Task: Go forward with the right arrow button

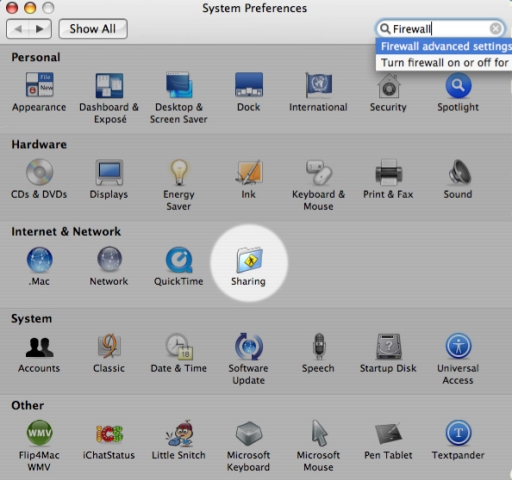Action: pos(40,29)
